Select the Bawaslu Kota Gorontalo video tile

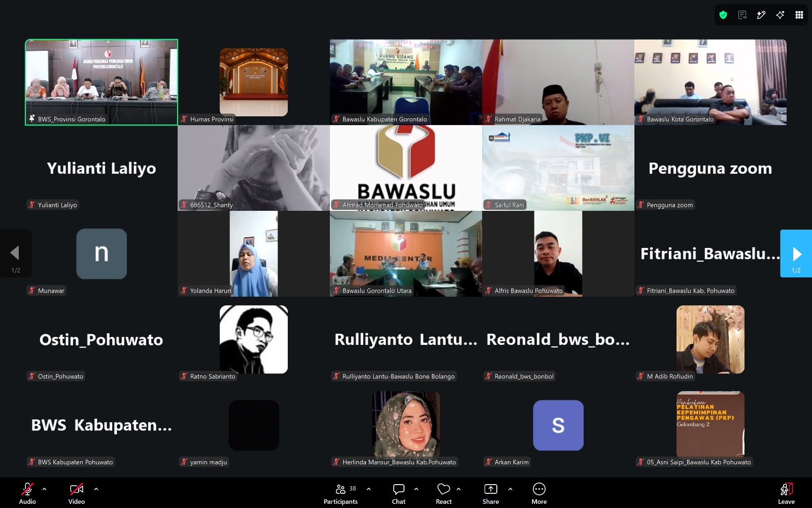pyautogui.click(x=710, y=82)
